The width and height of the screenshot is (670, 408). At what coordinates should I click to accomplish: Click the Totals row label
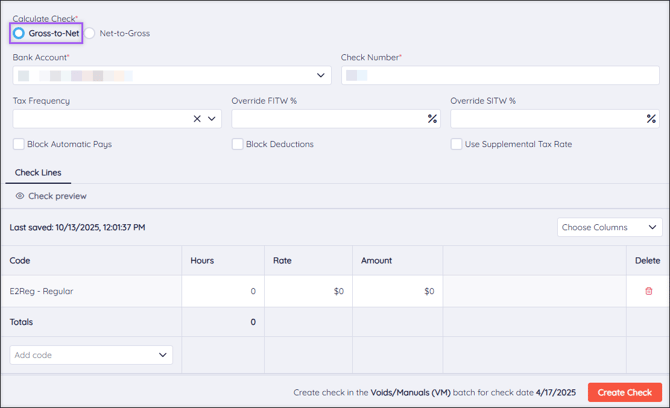pos(21,322)
